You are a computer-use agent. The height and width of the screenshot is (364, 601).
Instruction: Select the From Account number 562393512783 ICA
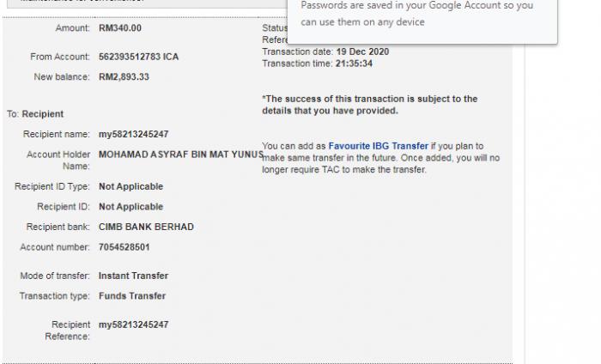pos(138,57)
